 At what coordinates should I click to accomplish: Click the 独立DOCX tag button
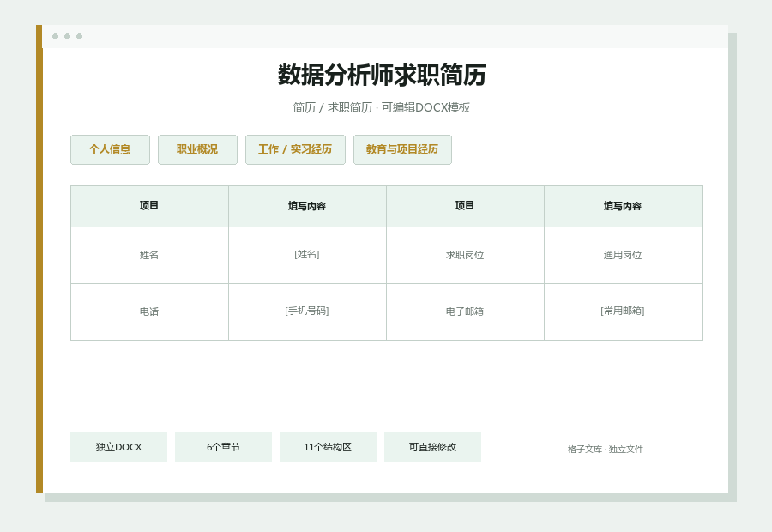(118, 447)
